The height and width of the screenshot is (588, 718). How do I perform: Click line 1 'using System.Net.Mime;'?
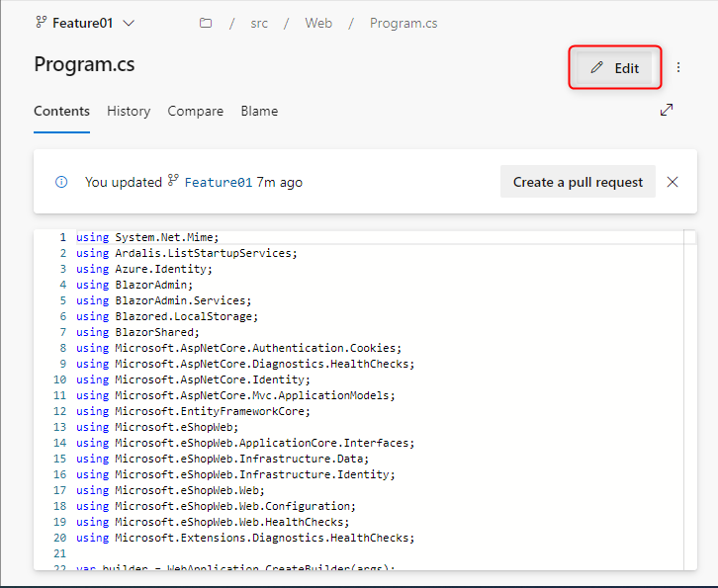147,237
